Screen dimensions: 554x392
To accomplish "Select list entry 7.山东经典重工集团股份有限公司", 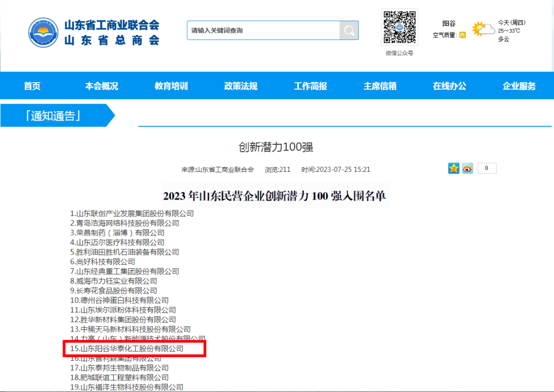I will pos(124,271).
